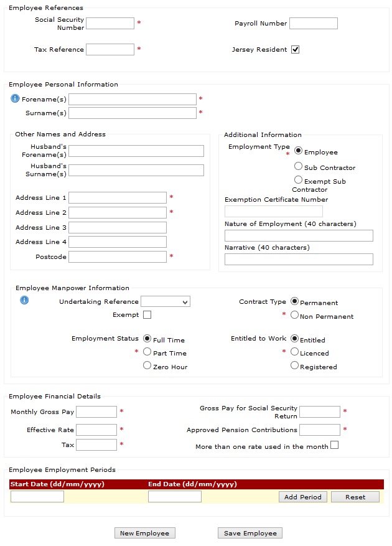Select Sub Contractor employment type

click(x=298, y=166)
